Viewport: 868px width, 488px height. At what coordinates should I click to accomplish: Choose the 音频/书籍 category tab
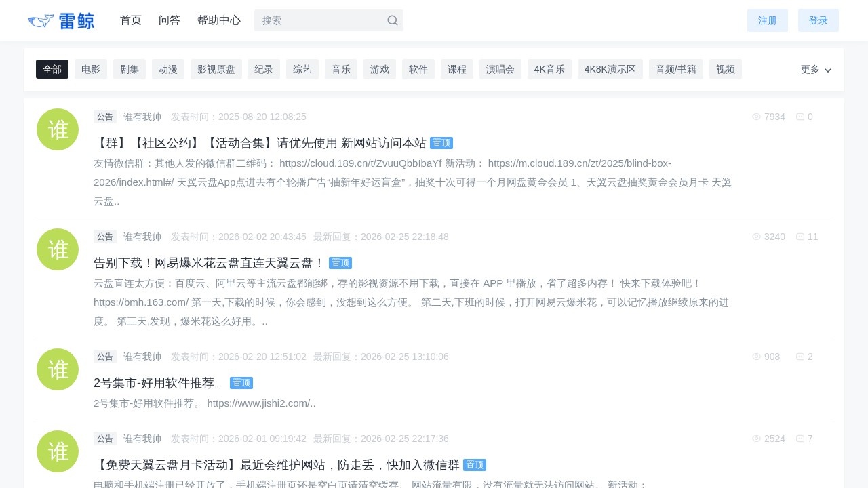pyautogui.click(x=676, y=69)
